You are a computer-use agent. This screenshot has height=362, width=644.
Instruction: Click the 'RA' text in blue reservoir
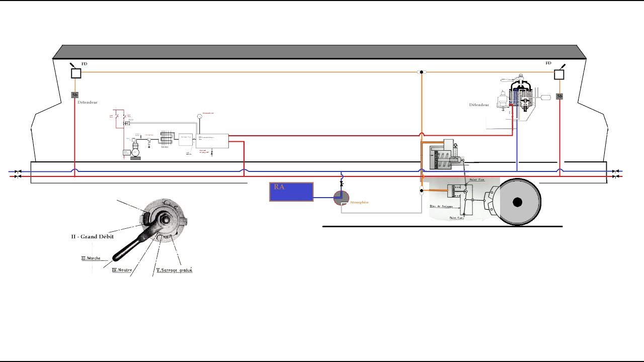[279, 187]
